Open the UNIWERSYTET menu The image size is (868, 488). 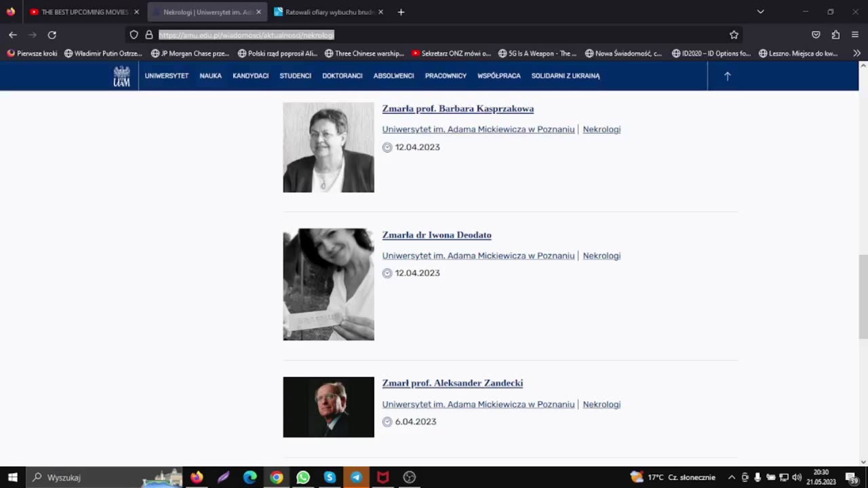click(167, 76)
